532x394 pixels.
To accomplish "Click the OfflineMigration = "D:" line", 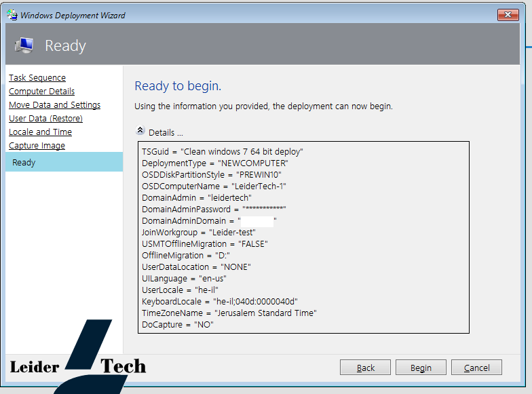I will [x=186, y=255].
